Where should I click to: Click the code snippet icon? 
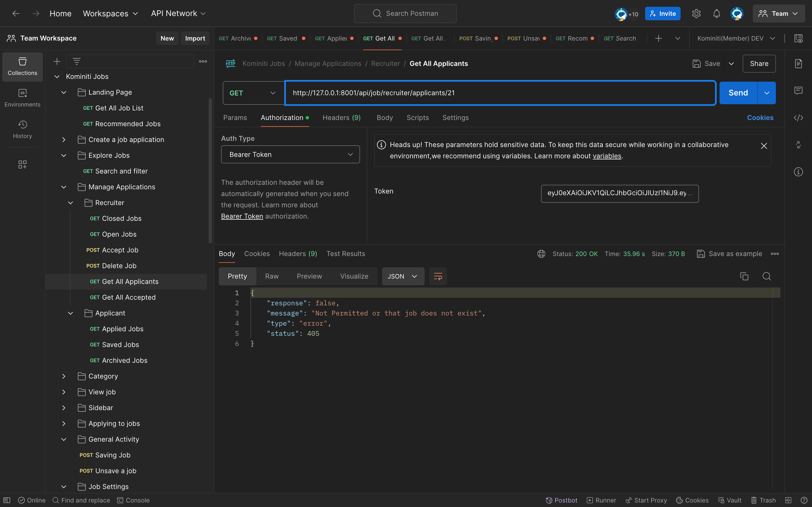[x=798, y=118]
